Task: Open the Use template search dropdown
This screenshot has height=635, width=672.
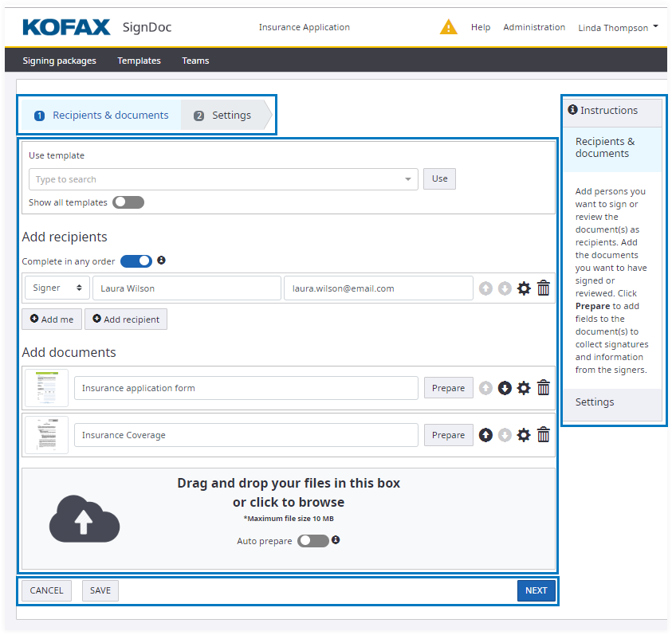Action: (x=223, y=179)
